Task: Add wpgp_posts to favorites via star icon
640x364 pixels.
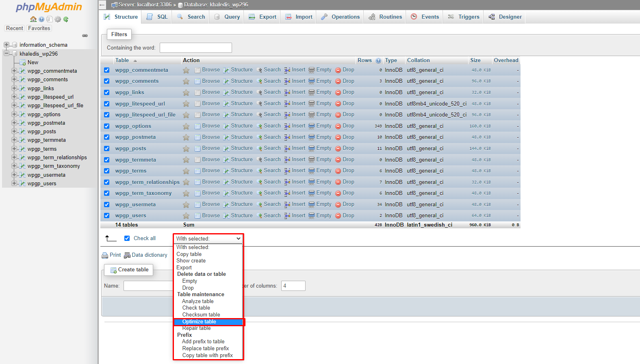Action: [x=186, y=149]
